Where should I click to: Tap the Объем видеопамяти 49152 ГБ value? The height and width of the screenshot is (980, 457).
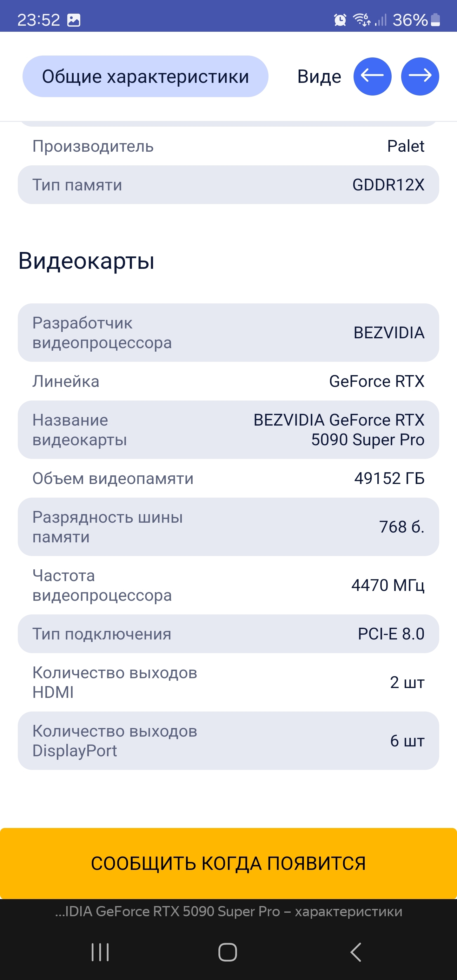click(x=389, y=479)
